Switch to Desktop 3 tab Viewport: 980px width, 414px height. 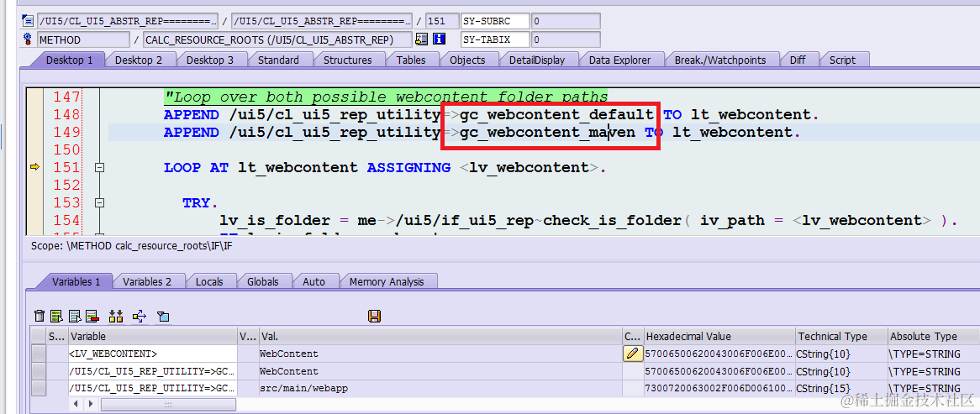pyautogui.click(x=210, y=60)
